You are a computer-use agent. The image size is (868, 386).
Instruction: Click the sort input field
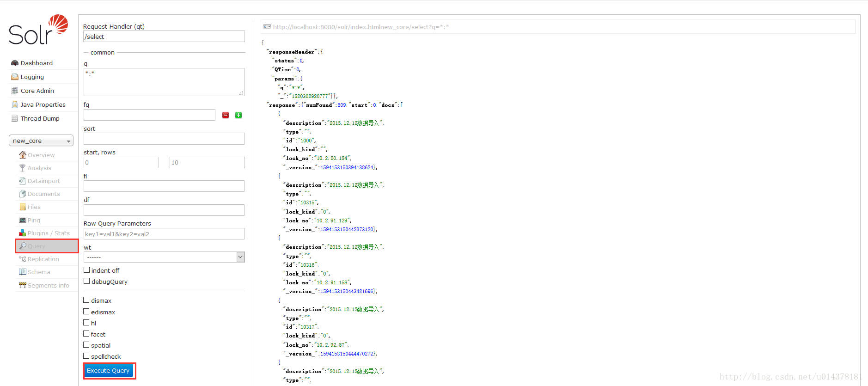[x=164, y=139]
